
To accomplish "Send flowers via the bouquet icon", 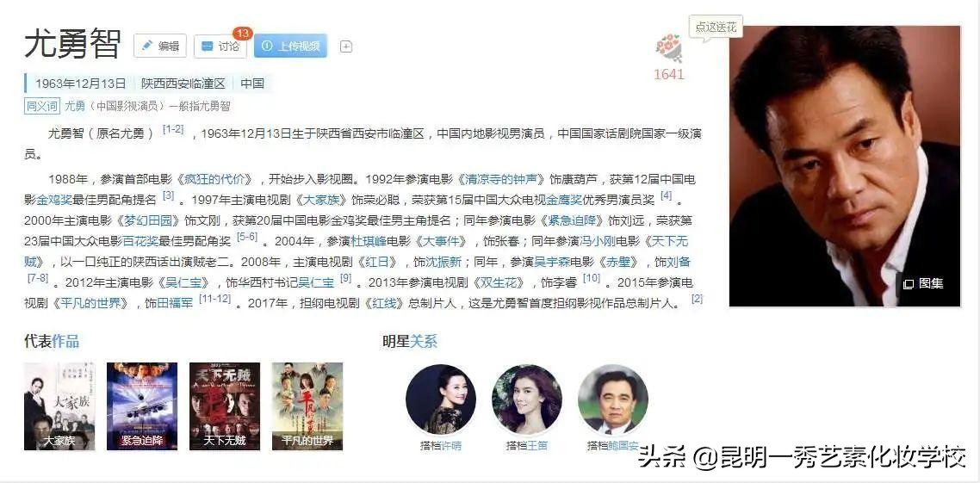I will (669, 49).
